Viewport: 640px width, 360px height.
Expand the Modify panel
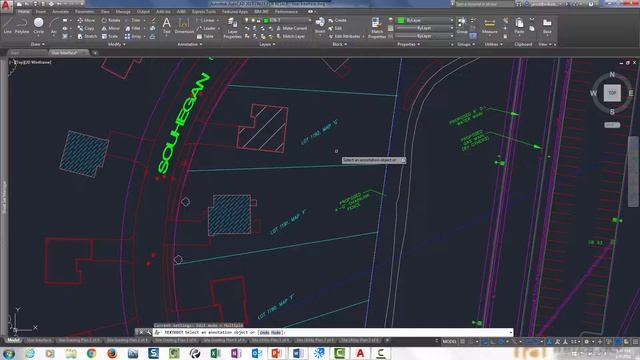[x=116, y=44]
